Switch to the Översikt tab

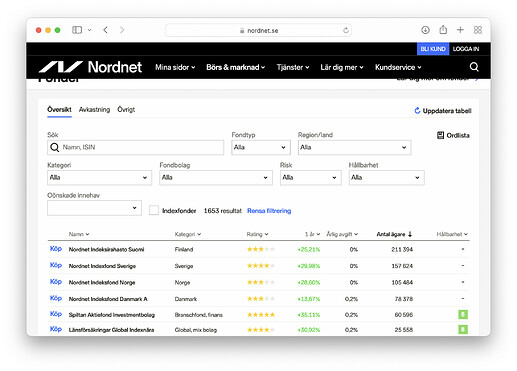[59, 110]
